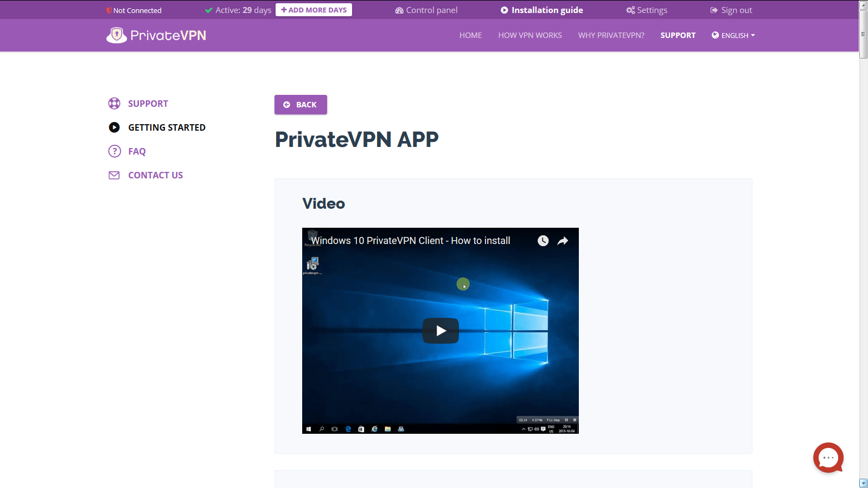This screenshot has height=488, width=868.
Task: Select SUPPORT in the sidebar
Action: (148, 104)
